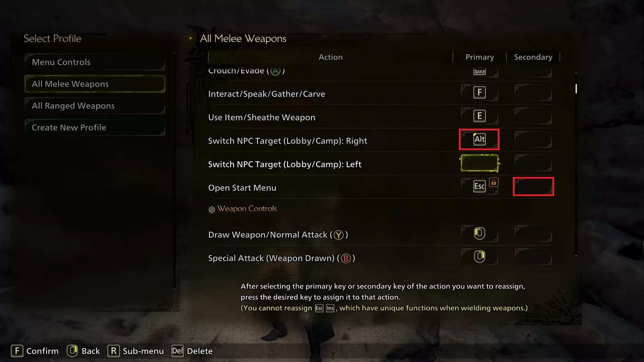Select empty primary slot for Switch NPC Target Left
The width and height of the screenshot is (644, 362).
click(480, 163)
